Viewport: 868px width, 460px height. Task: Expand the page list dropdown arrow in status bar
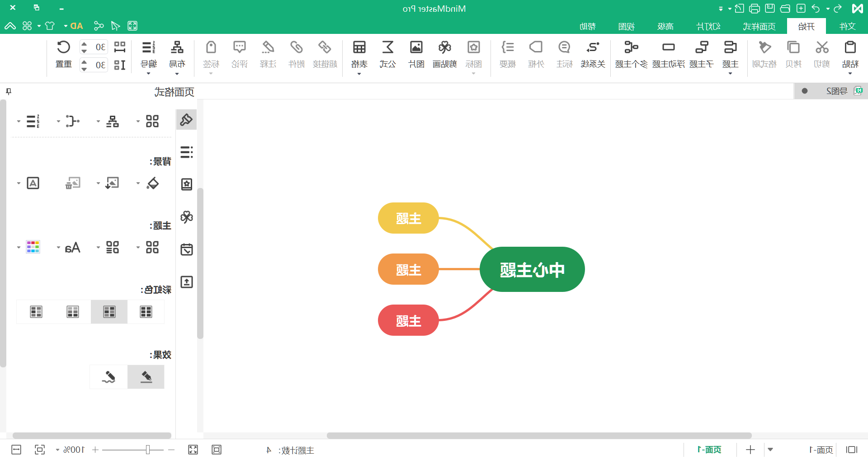pos(770,450)
